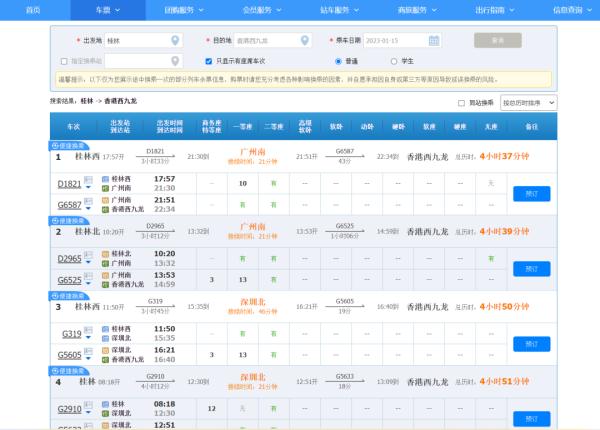The width and height of the screenshot is (600, 430).
Task: Click the 便捷换乘 badge above route 2
Action: [x=69, y=221]
